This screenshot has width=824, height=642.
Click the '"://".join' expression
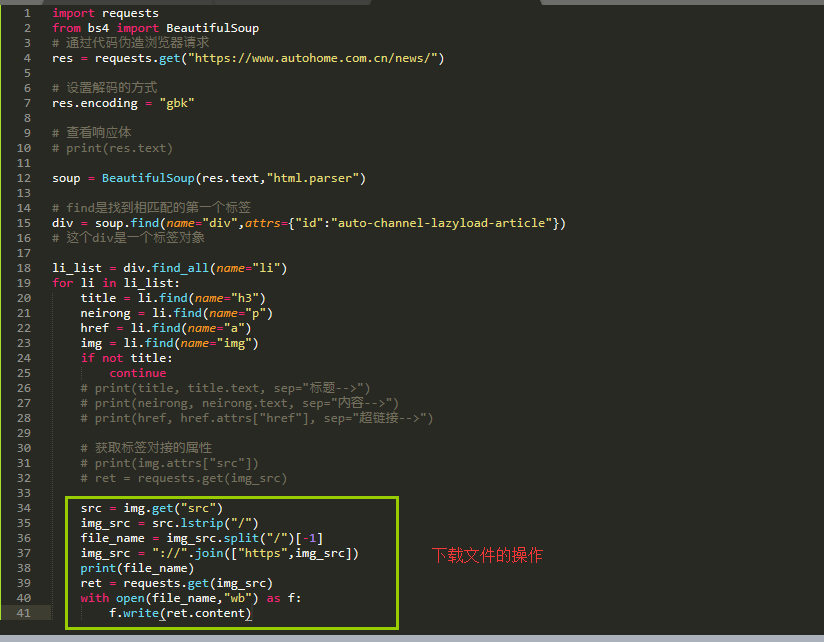point(188,554)
